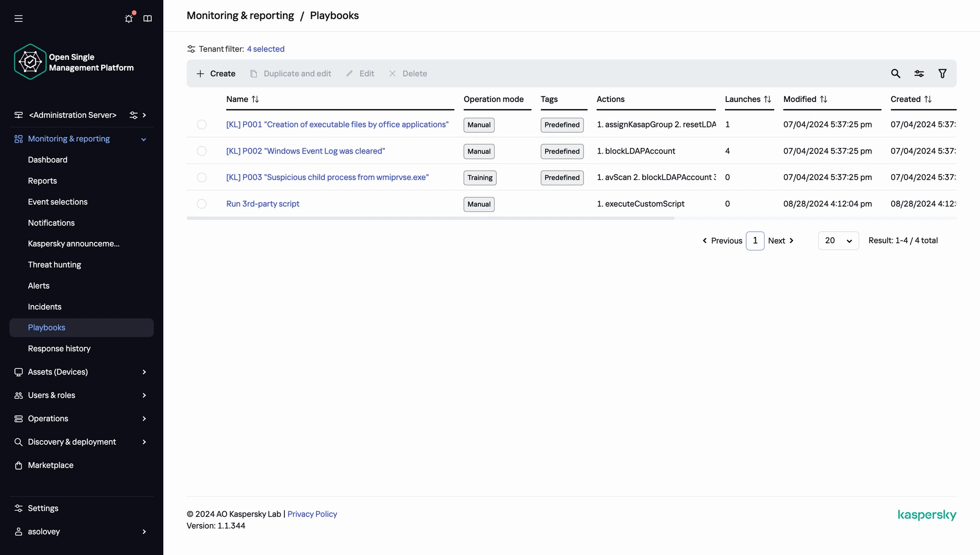Open the table search magnifier
Viewport: 980px width, 555px height.
pyautogui.click(x=895, y=73)
